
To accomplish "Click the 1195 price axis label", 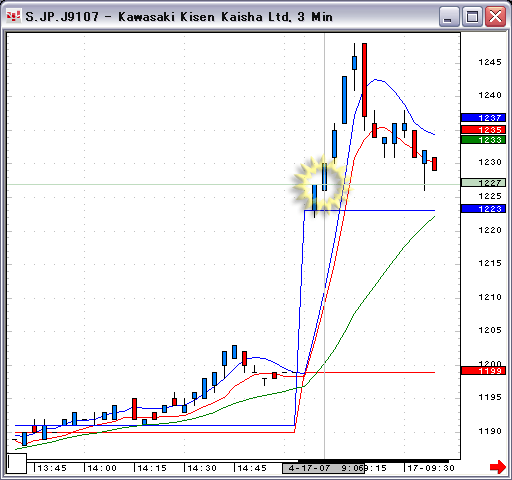I will tap(490, 397).
